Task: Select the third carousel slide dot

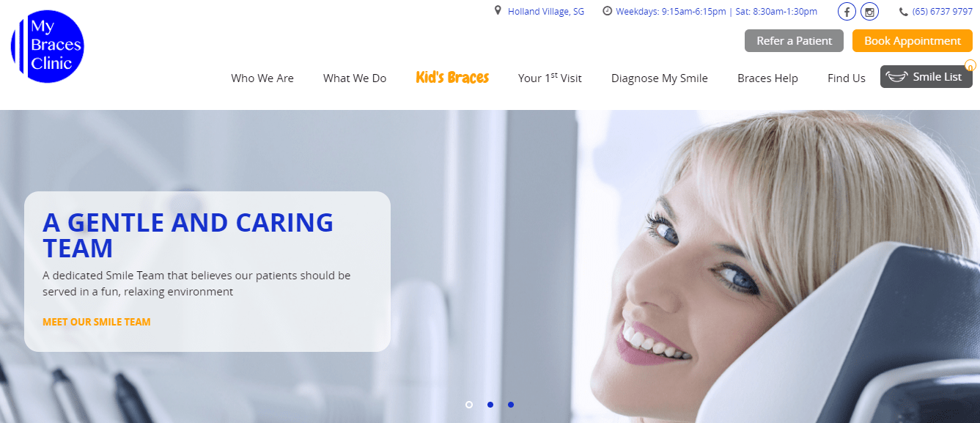Action: tap(511, 405)
